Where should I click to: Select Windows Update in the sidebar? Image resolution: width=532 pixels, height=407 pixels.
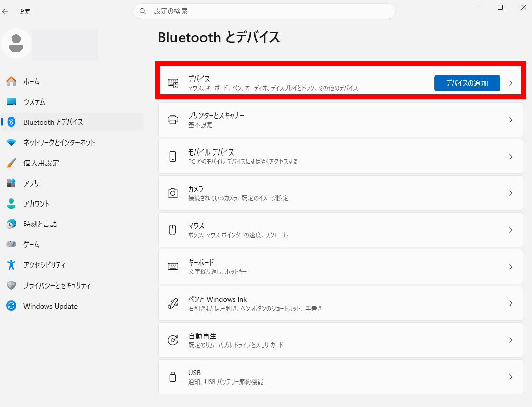click(x=72, y=306)
